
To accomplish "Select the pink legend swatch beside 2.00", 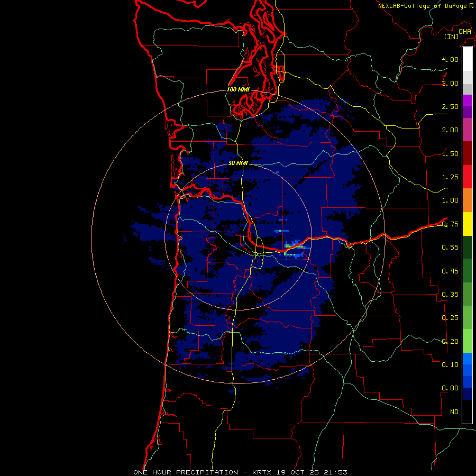I will (x=467, y=130).
